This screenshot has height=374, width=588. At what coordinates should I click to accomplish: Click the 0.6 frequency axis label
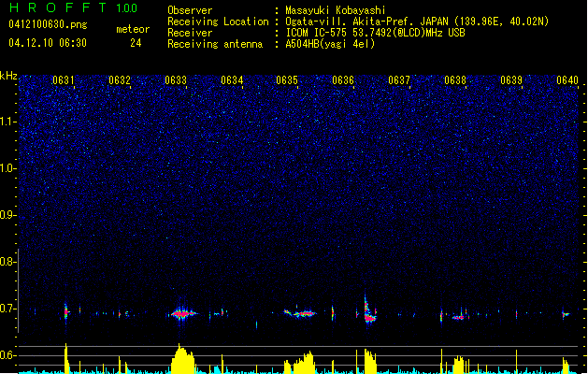tap(7, 355)
